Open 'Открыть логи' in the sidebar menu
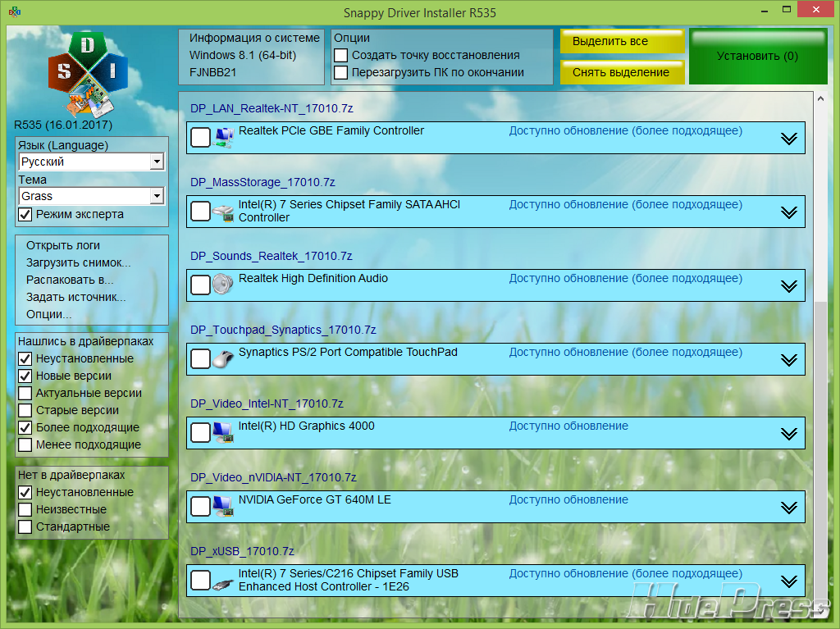 point(63,245)
